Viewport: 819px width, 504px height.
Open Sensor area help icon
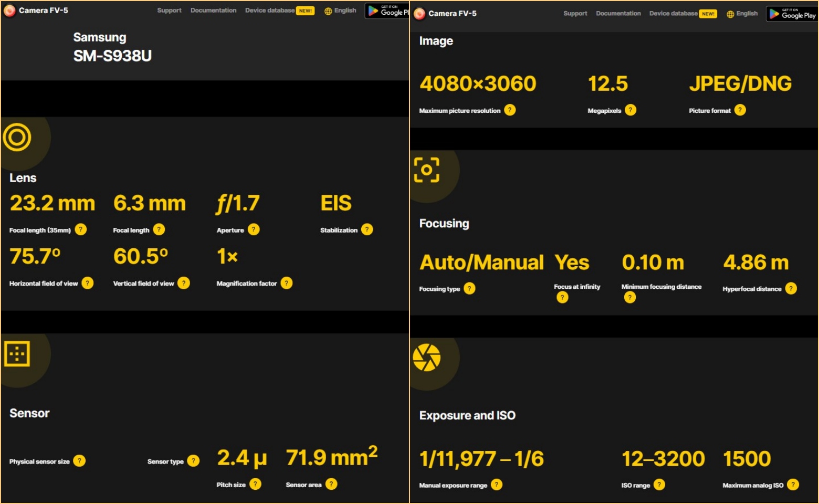tap(331, 484)
